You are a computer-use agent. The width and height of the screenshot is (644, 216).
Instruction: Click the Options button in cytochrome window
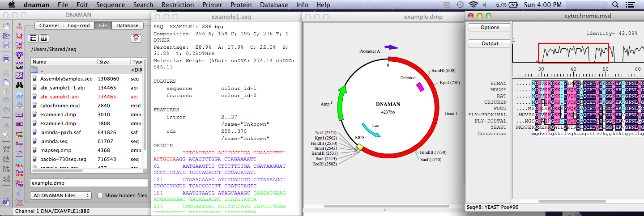[x=490, y=27]
